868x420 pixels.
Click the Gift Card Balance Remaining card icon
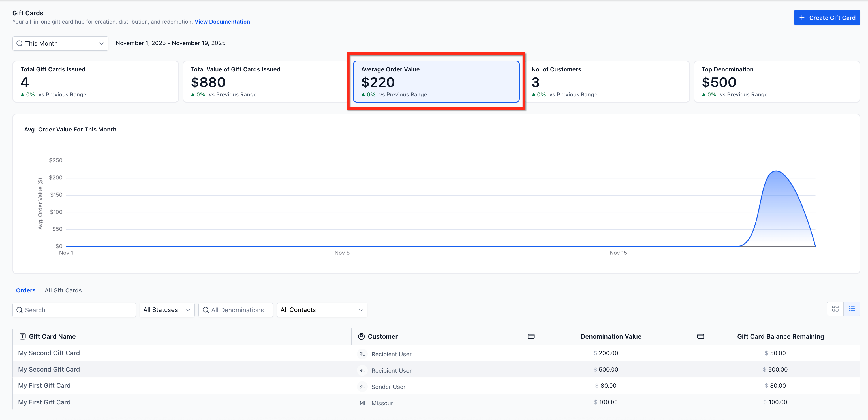(x=700, y=336)
